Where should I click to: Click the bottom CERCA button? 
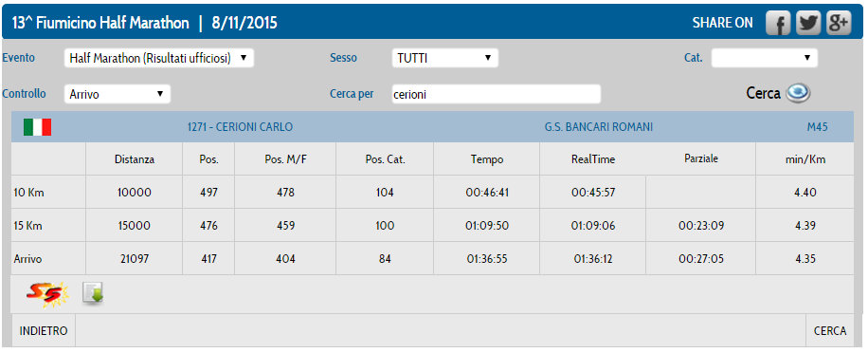coord(830,331)
